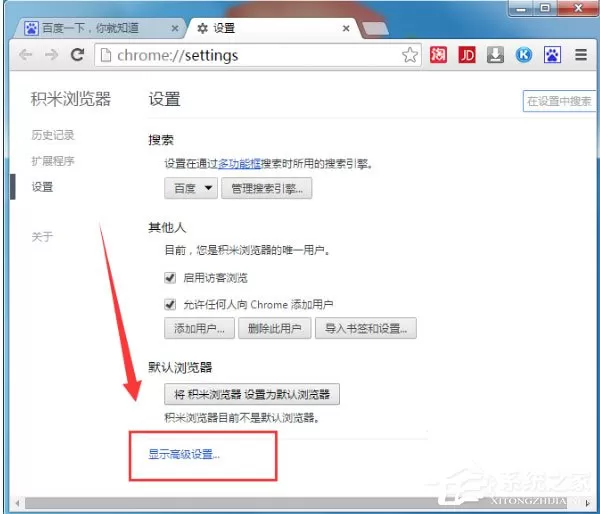Click the 导入书签和设置 button

point(366,328)
